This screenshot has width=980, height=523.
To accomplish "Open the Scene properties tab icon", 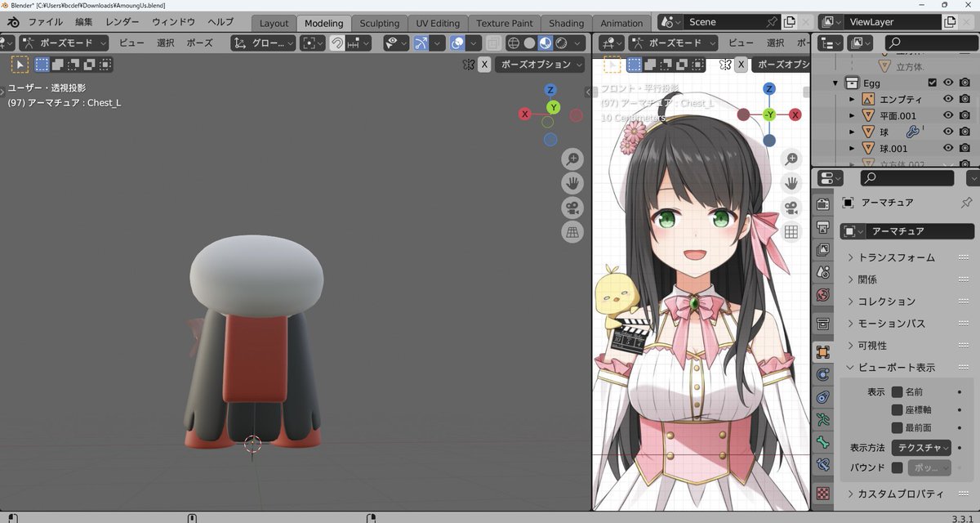I will click(823, 272).
